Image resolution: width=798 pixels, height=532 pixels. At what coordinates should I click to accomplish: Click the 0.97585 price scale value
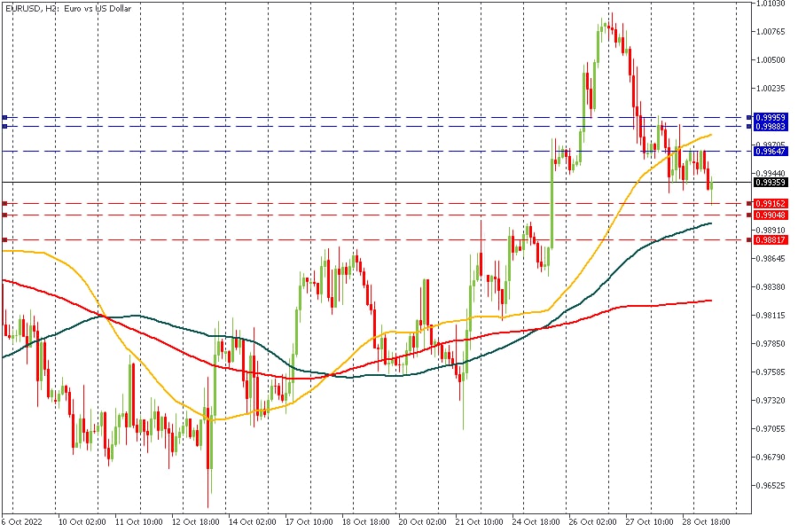click(771, 372)
